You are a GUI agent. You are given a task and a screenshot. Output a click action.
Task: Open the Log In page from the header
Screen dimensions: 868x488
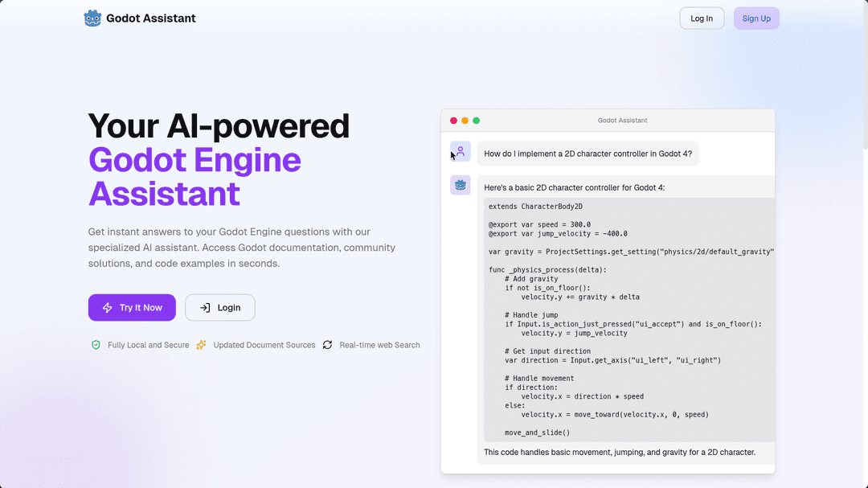pyautogui.click(x=702, y=18)
